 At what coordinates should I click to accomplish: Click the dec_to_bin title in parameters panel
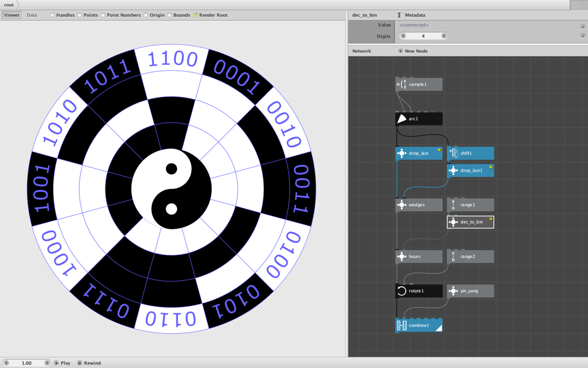365,15
